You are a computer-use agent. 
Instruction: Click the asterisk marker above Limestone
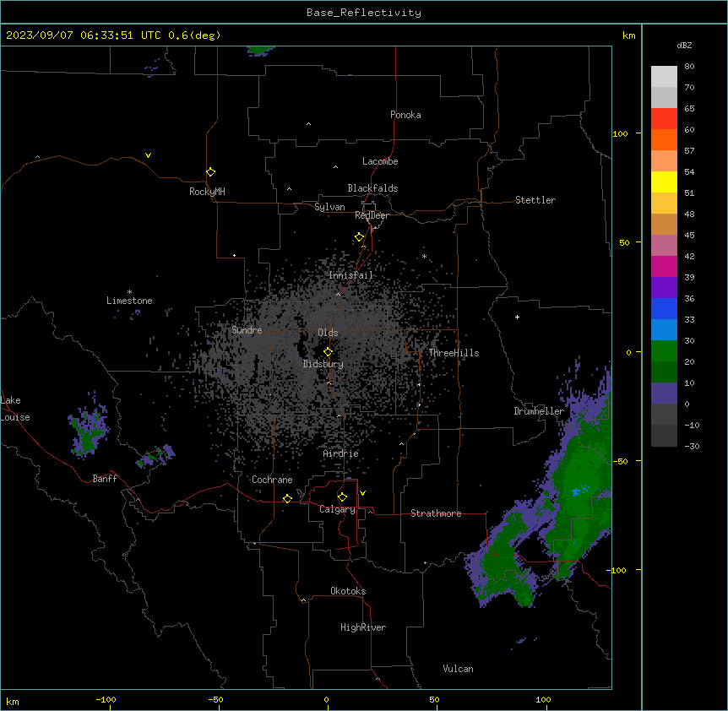pyautogui.click(x=129, y=292)
